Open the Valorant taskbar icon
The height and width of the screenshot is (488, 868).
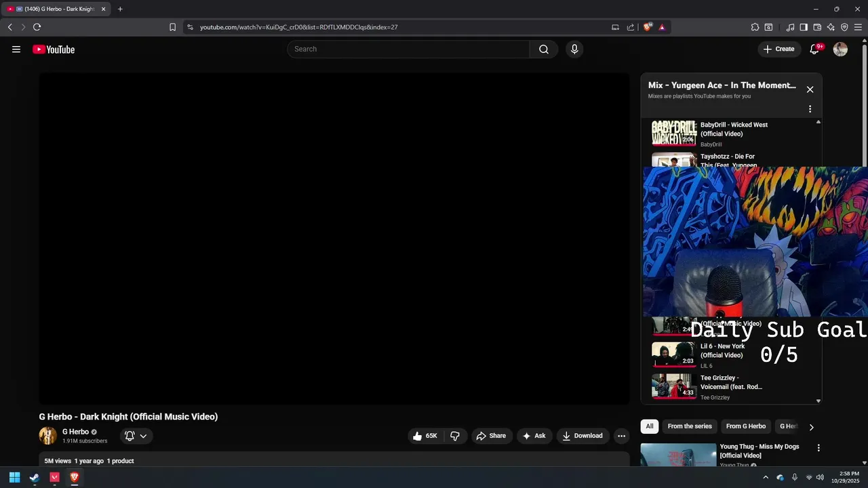[x=55, y=477]
